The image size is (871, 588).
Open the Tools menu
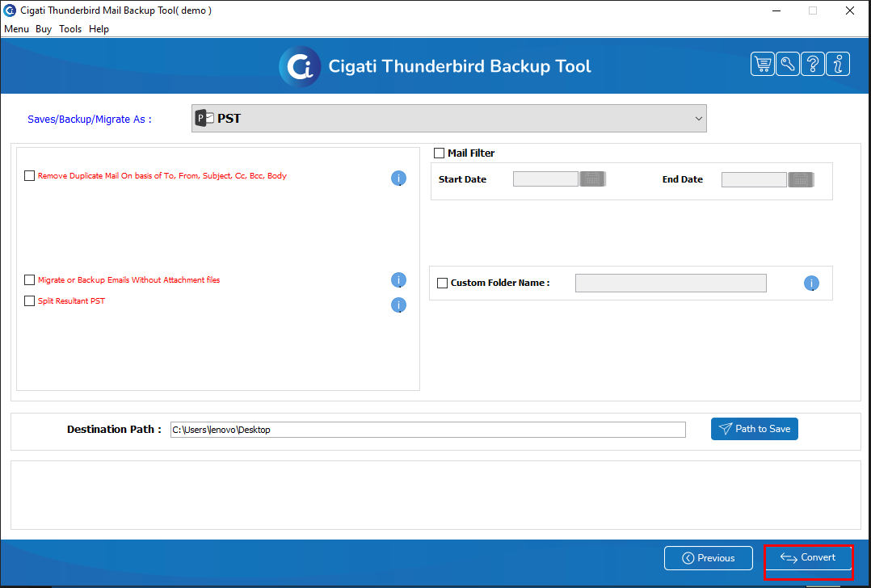70,29
